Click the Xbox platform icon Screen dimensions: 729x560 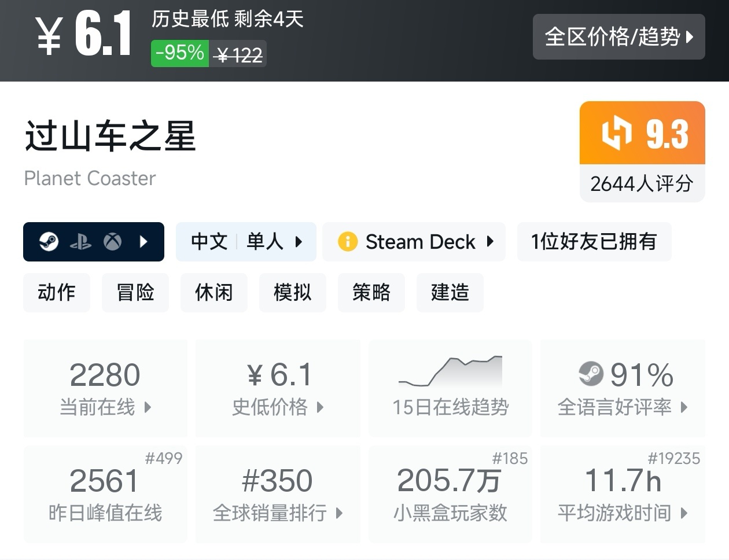click(x=112, y=241)
